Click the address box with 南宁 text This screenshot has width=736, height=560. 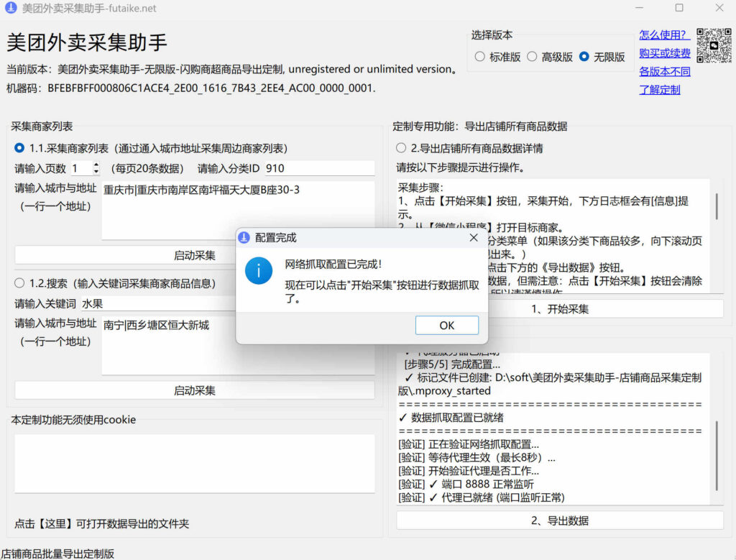[x=239, y=346]
